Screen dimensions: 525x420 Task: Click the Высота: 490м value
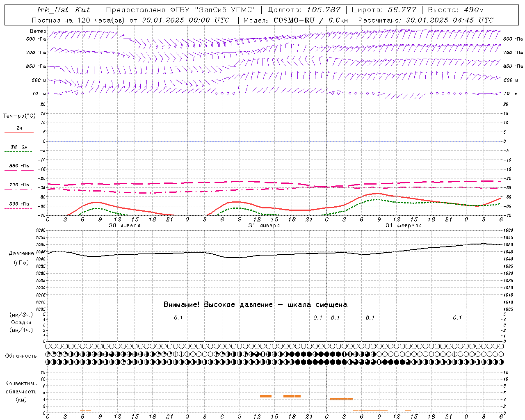pos(456,10)
